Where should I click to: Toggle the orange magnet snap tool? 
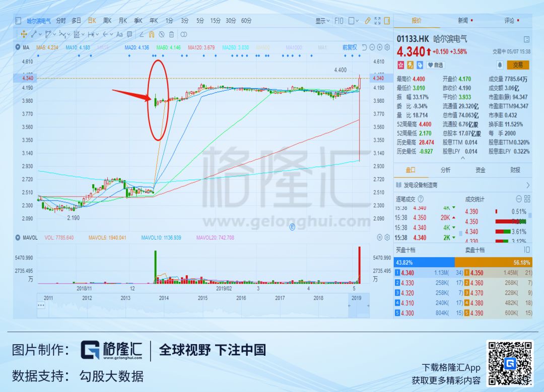(x=152, y=34)
